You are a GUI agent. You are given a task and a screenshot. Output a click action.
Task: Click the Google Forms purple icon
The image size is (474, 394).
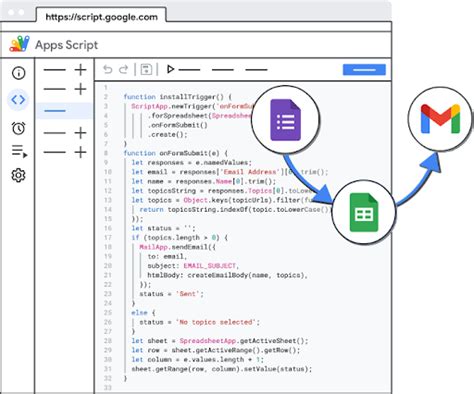click(x=285, y=120)
